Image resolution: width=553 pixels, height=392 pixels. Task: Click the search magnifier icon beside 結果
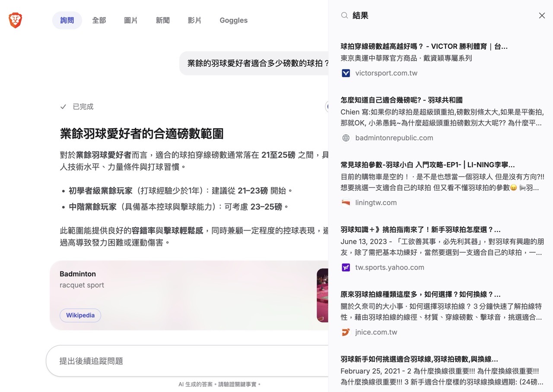coord(344,16)
